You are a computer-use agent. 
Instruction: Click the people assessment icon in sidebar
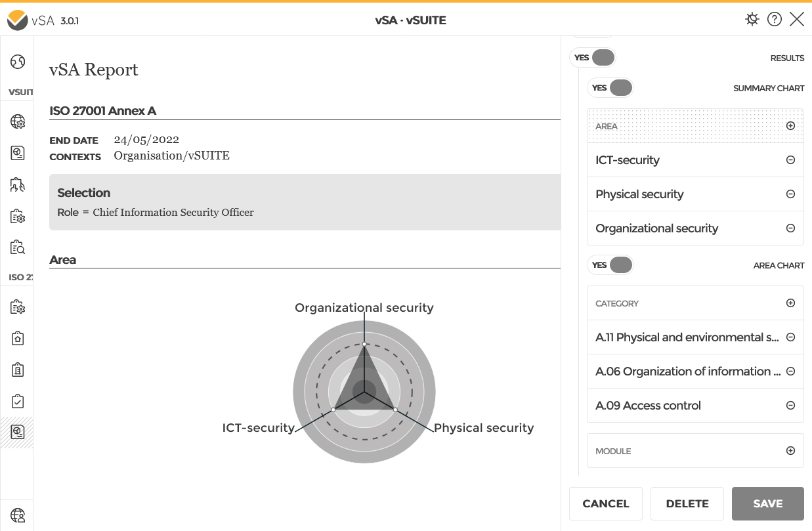(18, 184)
